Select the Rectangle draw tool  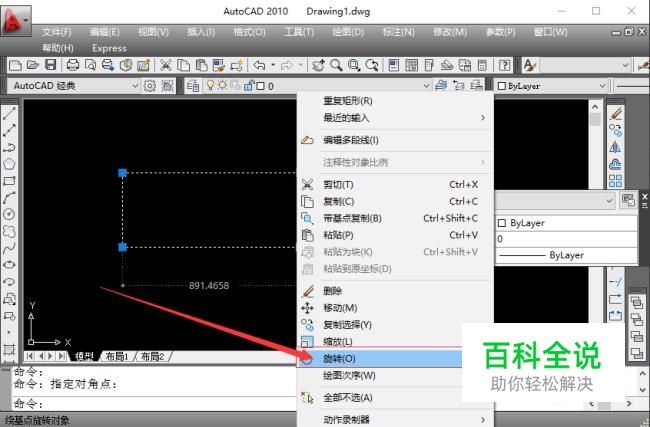9,181
